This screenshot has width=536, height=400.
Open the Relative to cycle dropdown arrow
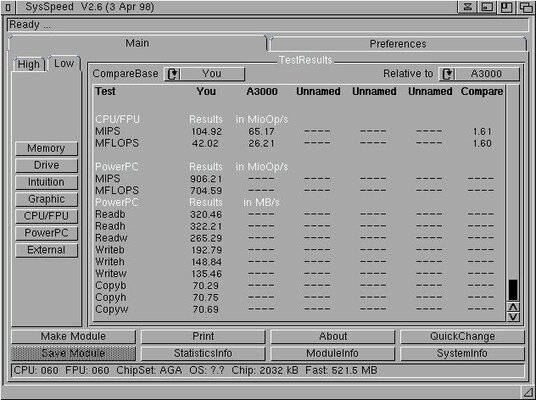pos(447,74)
